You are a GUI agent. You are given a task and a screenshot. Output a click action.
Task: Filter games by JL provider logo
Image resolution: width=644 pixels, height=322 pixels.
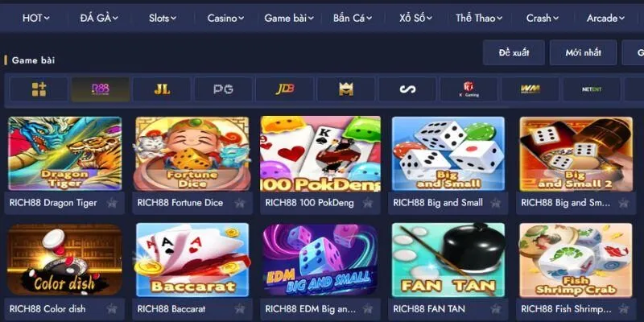162,89
